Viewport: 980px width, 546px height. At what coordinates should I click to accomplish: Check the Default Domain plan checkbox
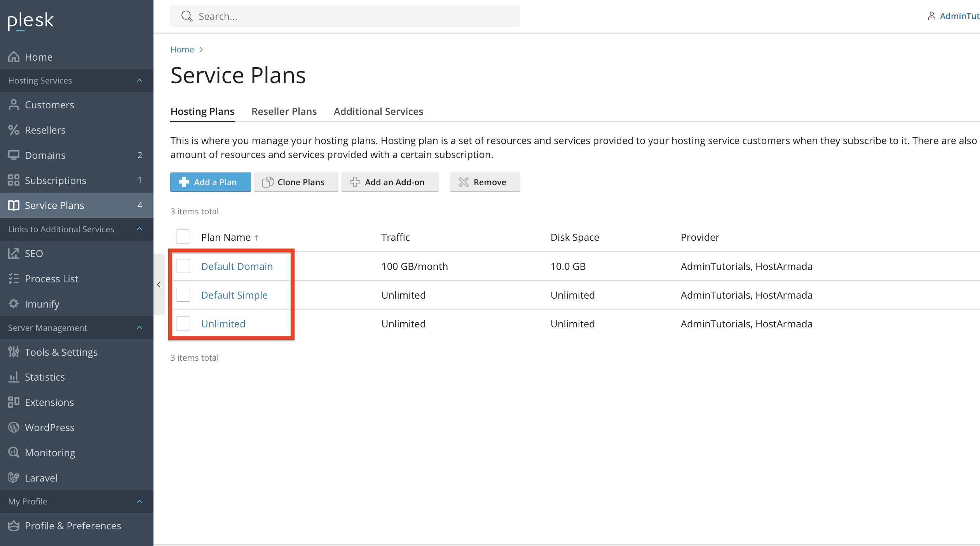183,266
